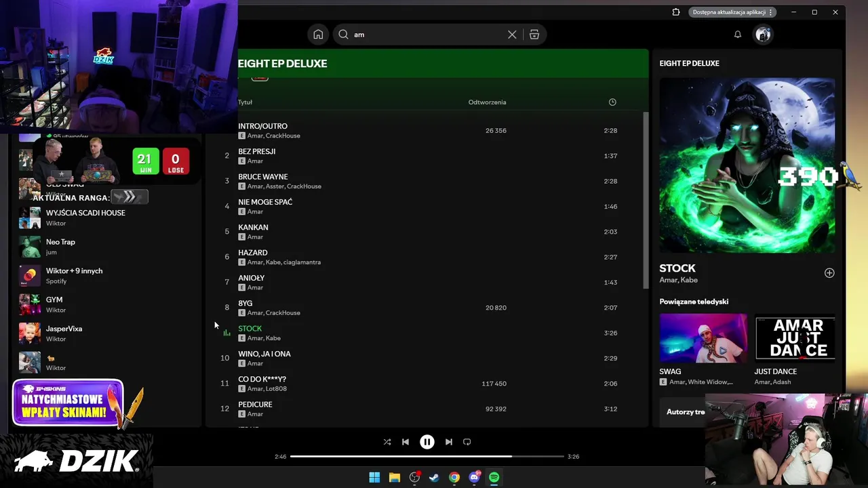Viewport: 868px width, 488px height.
Task: Open 'Amar, Lot808' artists under CO DO K***Y?
Action: point(267,388)
